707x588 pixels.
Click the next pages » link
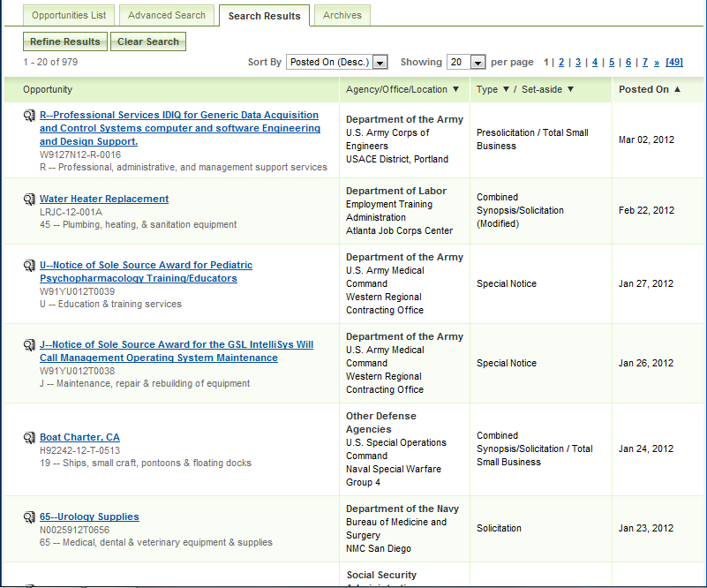click(x=657, y=62)
